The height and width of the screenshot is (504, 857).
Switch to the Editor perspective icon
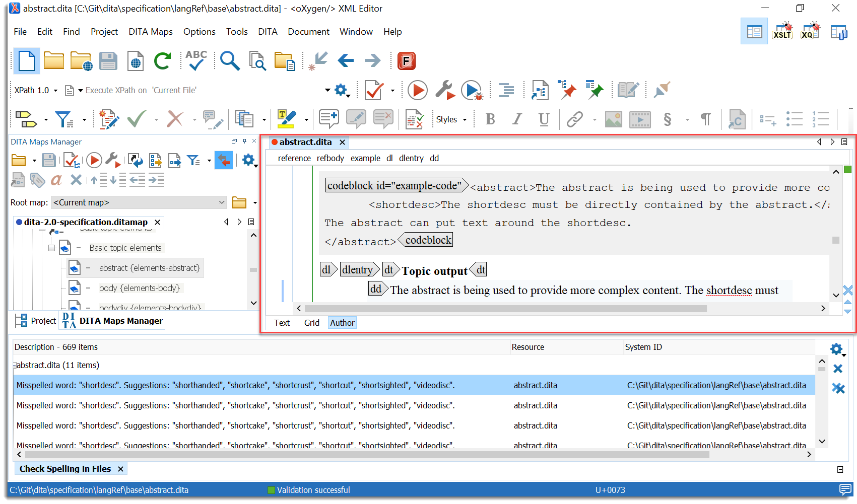(x=754, y=31)
